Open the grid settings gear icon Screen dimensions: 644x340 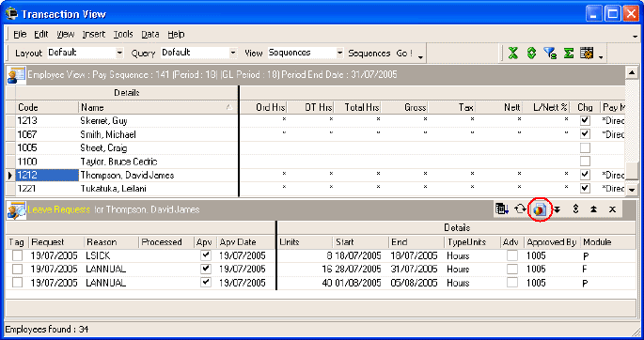point(587,53)
